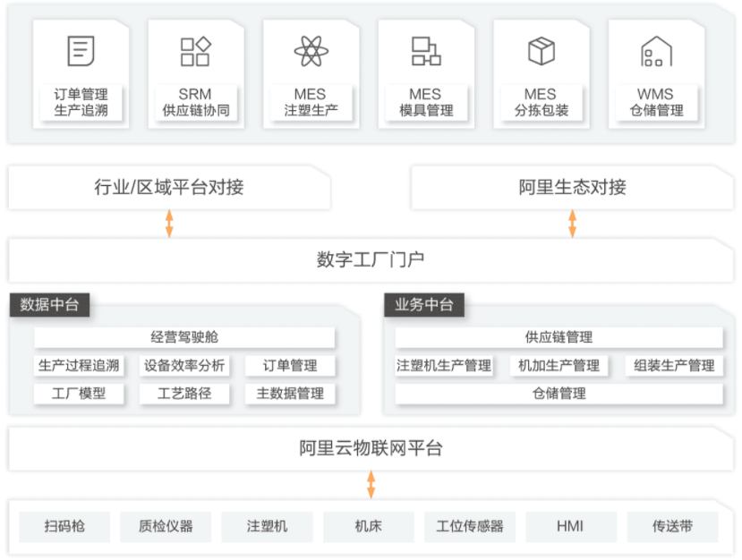Select the 注塑机生产管理 item
742x560 pixels.
tap(444, 366)
